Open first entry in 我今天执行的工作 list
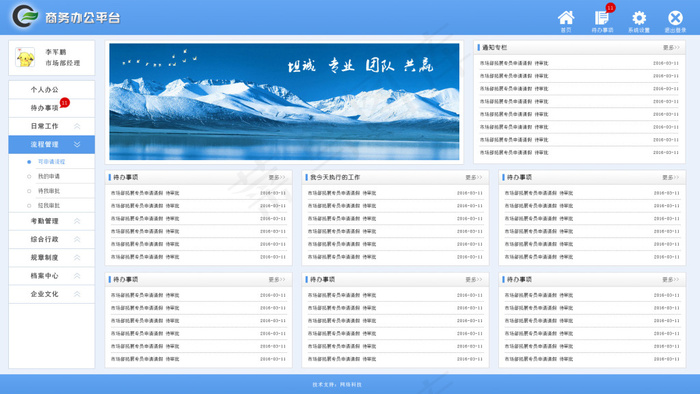 (395, 193)
